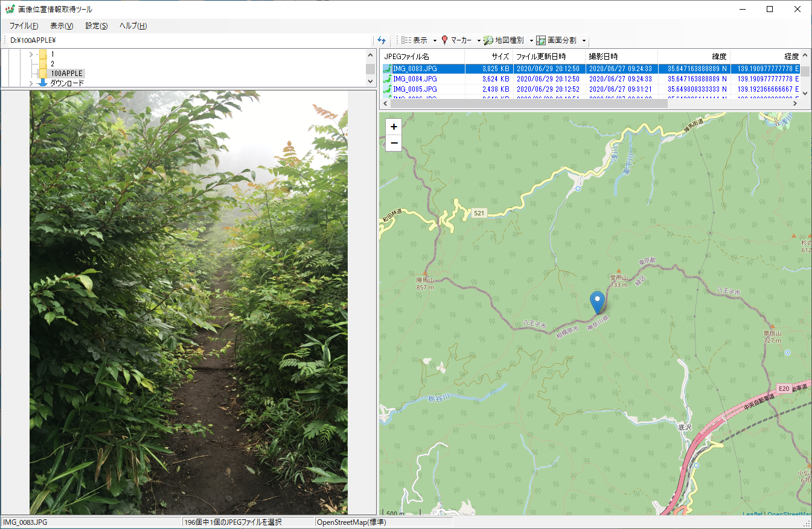
Task: Select folder 1 in the tree
Action: coord(53,54)
